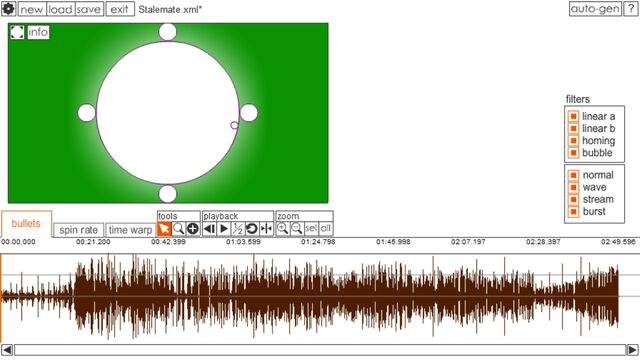Switch to the bullets tab
Screen dimensions: 640x360
(26, 223)
